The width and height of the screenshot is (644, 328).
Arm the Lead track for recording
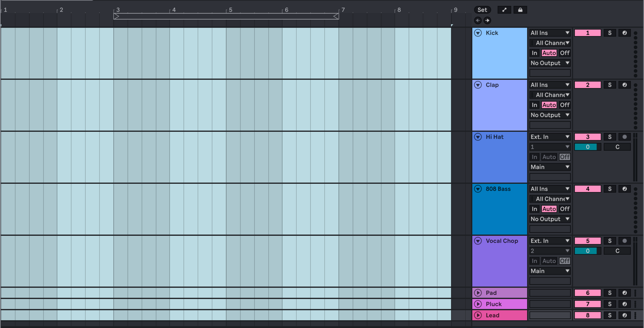point(624,315)
